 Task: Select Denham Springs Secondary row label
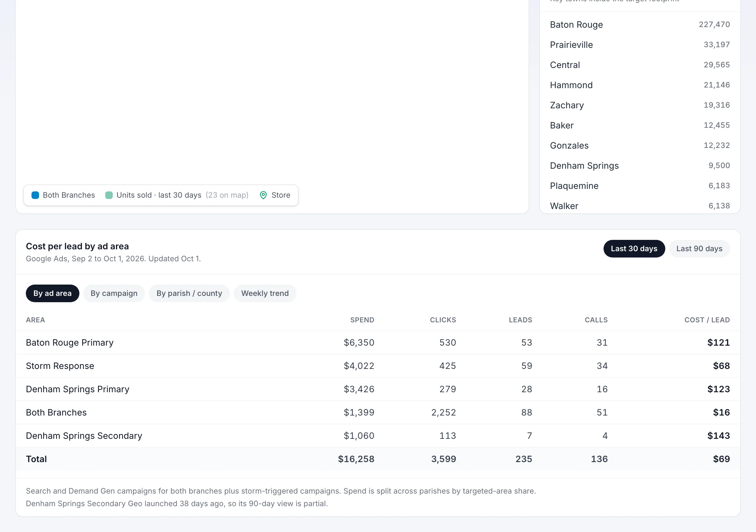[84, 436]
